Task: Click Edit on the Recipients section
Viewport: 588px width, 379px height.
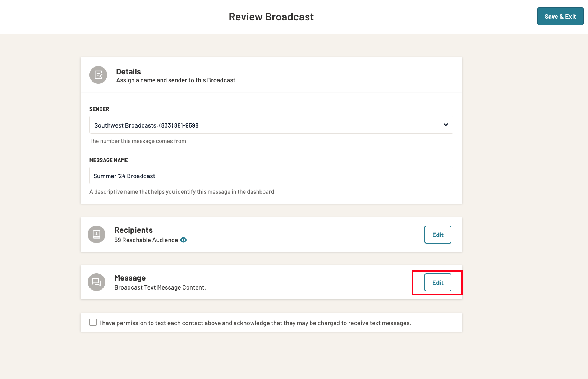Action: [x=437, y=235]
